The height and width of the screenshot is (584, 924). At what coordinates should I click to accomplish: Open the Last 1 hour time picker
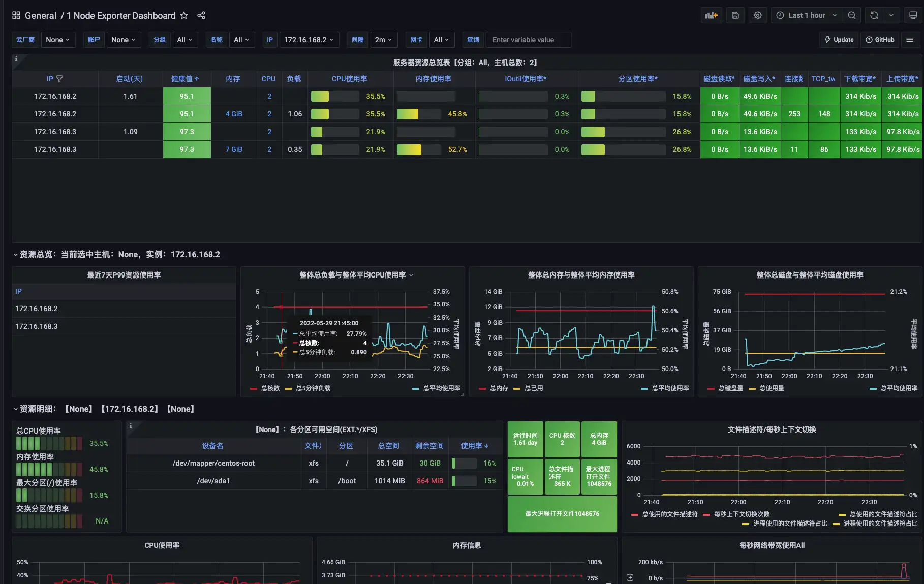(x=807, y=15)
